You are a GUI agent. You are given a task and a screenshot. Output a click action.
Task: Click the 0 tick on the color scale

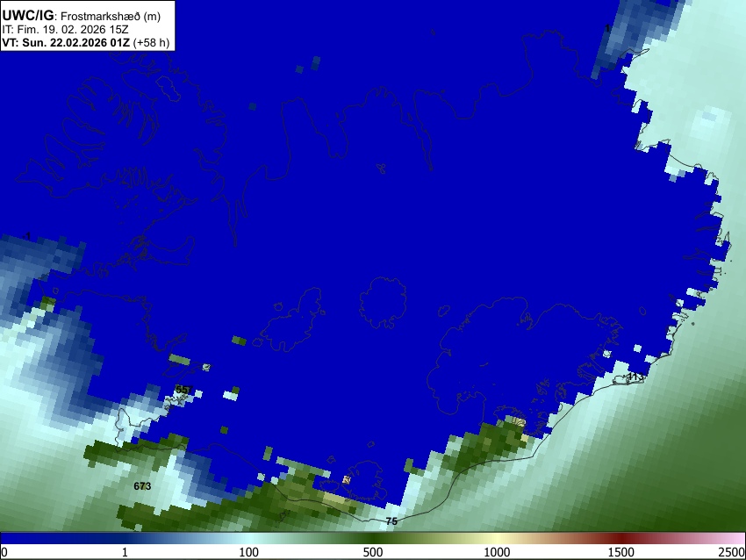coord(4,552)
